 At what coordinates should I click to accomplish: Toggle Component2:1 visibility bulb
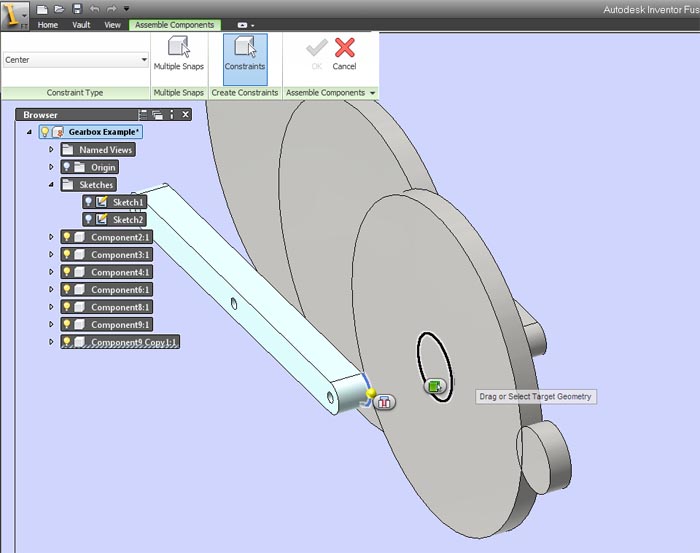pos(67,237)
